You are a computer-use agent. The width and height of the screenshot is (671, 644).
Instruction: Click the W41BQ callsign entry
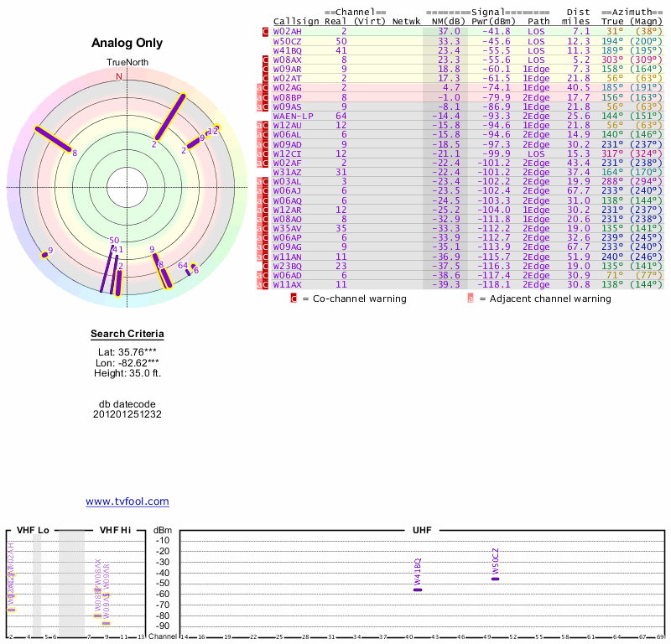(x=288, y=50)
